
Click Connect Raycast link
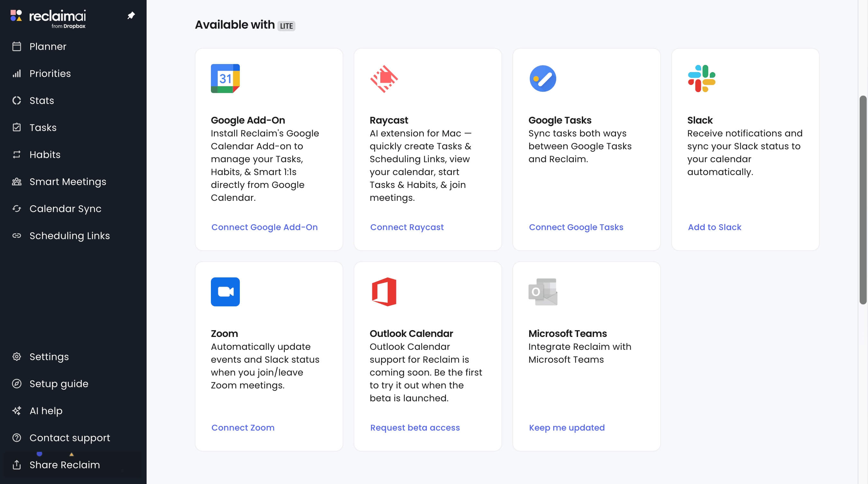[407, 227]
